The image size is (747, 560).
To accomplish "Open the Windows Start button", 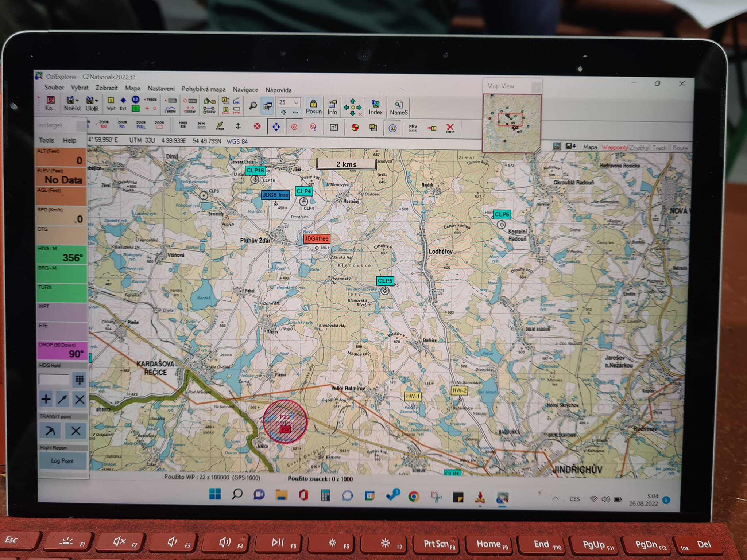I will pyautogui.click(x=215, y=494).
